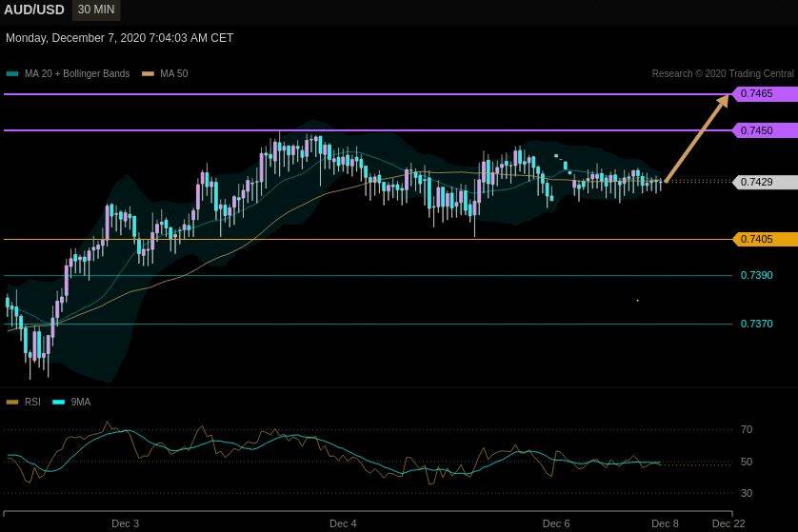Click the MA 20 + Bollinger Bands legend label
Image resolution: width=798 pixels, height=532 pixels.
click(x=77, y=73)
